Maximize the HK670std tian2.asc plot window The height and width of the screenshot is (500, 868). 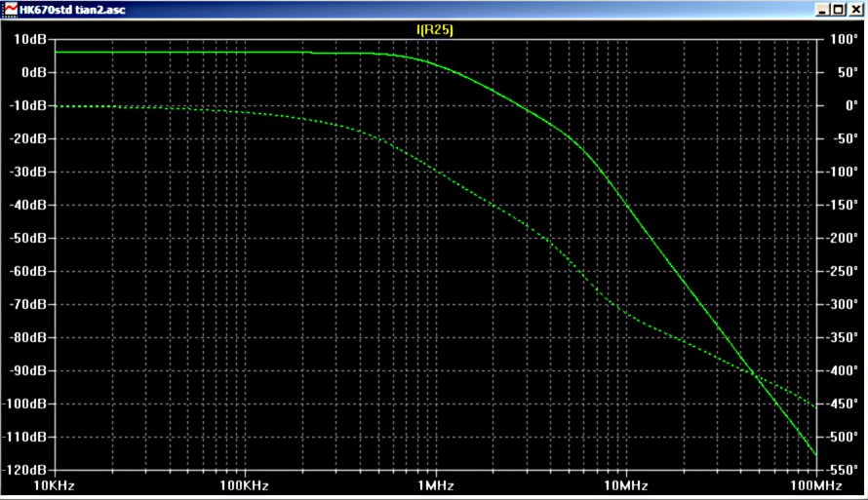tap(839, 10)
